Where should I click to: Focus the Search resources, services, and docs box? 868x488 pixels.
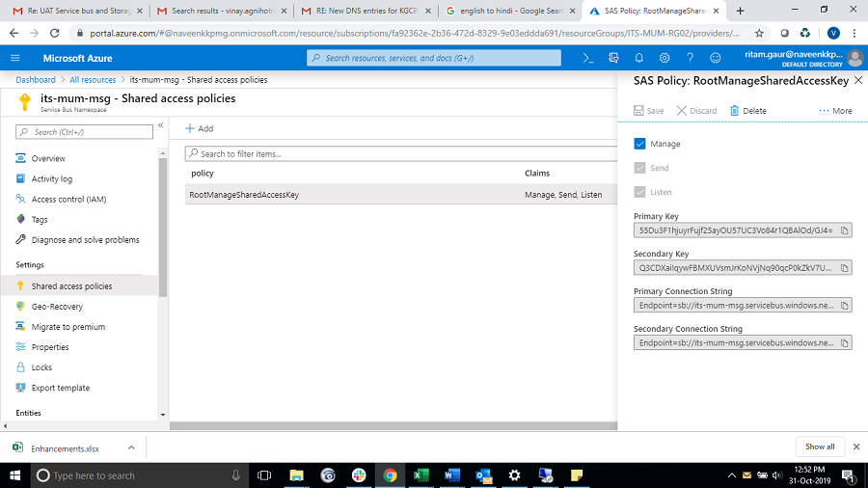[x=433, y=58]
